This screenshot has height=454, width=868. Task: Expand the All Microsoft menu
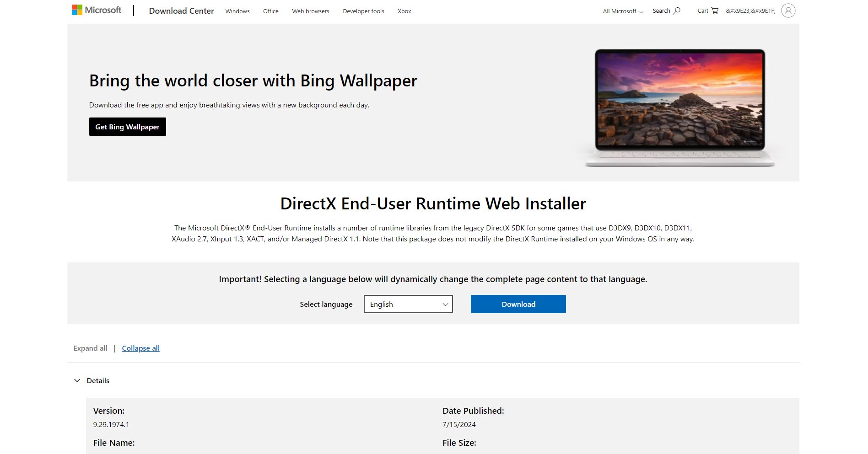(x=623, y=11)
